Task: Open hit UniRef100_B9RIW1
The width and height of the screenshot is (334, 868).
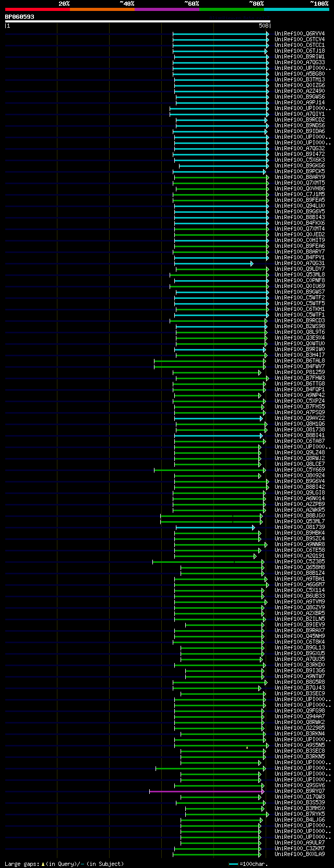Action: (x=300, y=57)
